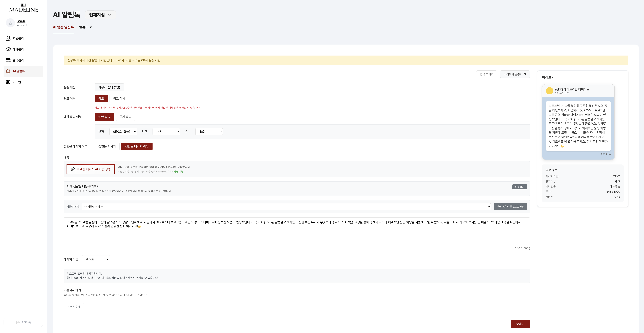Click 입력 초기화 button

coord(487,74)
